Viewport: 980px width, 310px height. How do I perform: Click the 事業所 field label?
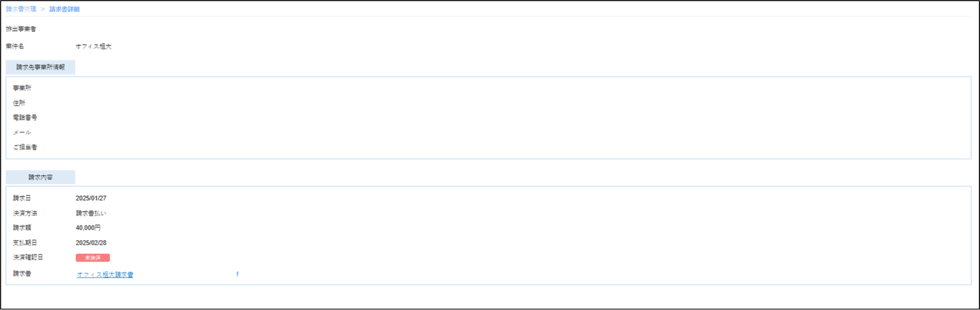(x=22, y=88)
